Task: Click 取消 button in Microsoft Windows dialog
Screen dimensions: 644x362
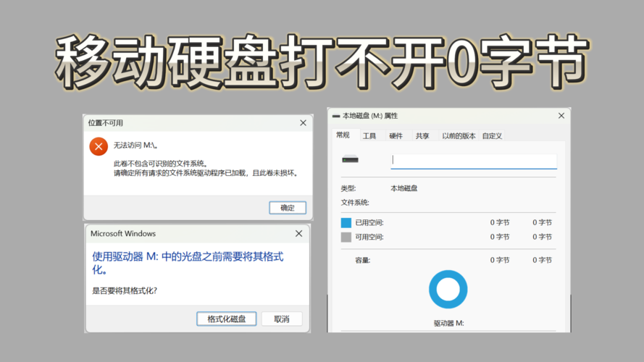Action: pyautogui.click(x=282, y=319)
